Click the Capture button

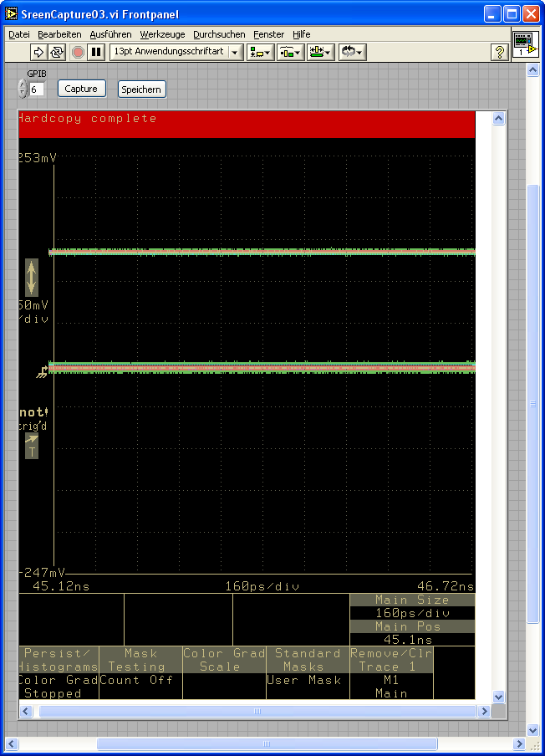pos(81,89)
